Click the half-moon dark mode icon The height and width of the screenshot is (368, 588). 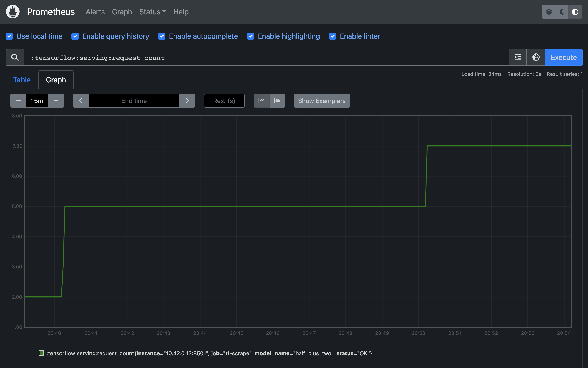click(x=562, y=11)
